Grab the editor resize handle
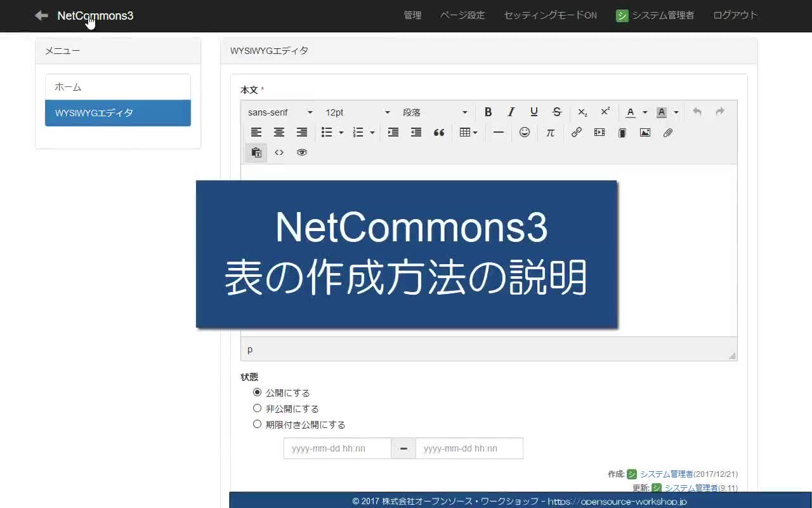 pyautogui.click(x=732, y=356)
